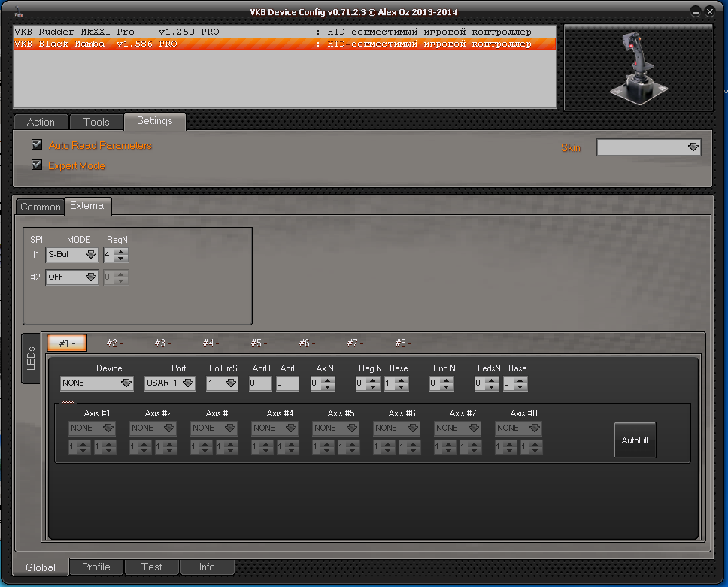Increase the Ax N value
Viewport: 728px width, 587px height.
pos(328,380)
